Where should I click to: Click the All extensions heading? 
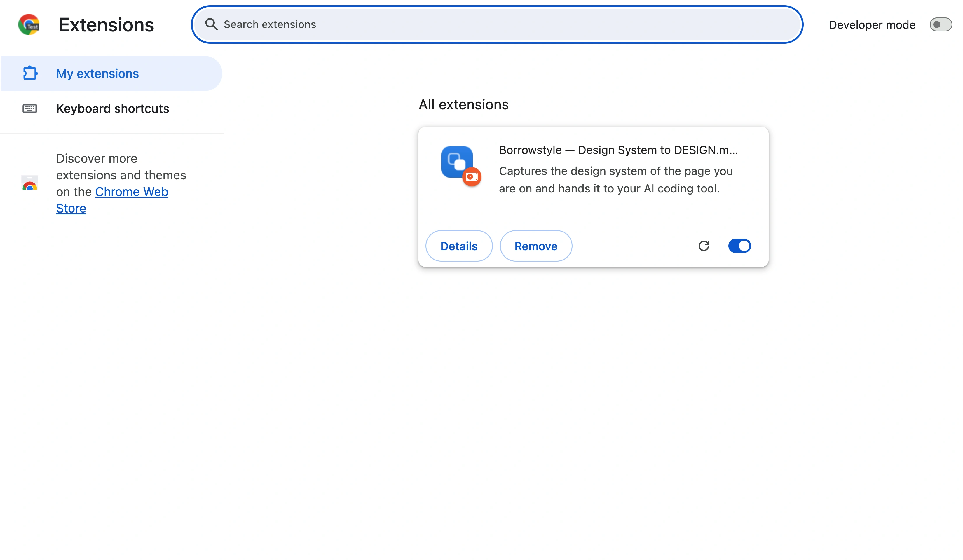click(463, 105)
